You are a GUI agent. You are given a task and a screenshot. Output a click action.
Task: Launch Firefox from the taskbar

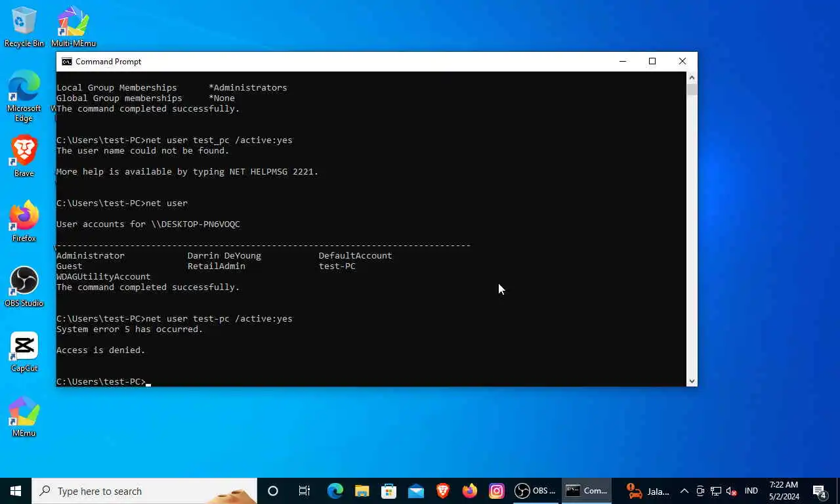pyautogui.click(x=470, y=491)
